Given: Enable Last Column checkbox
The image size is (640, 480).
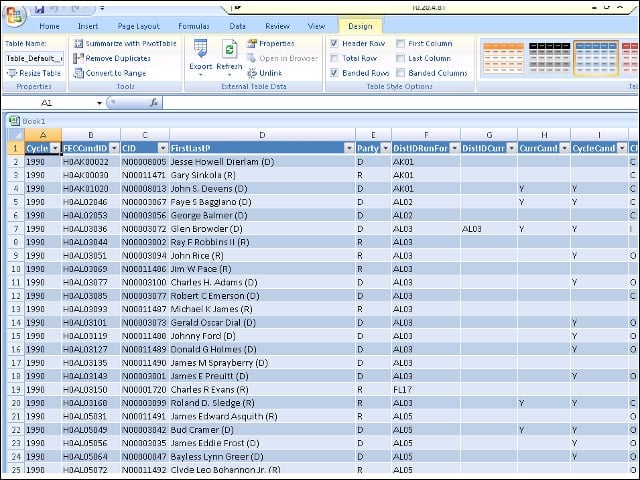Looking at the screenshot, I should click(x=400, y=58).
